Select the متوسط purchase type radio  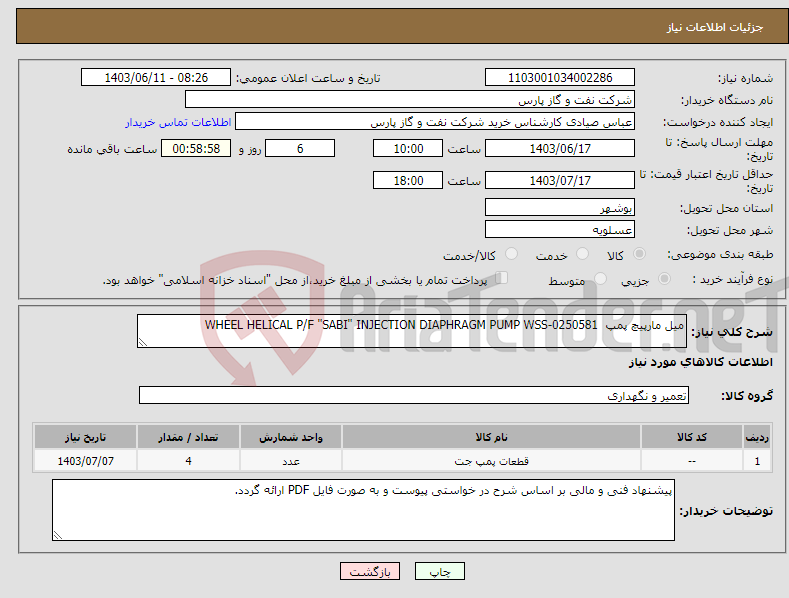click(x=600, y=279)
